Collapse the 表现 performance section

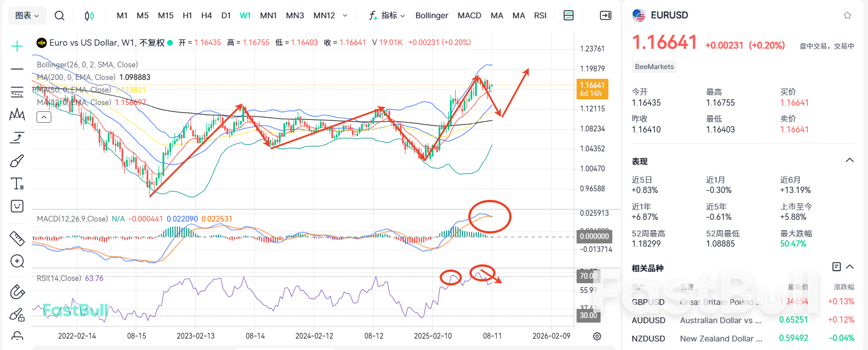click(849, 161)
